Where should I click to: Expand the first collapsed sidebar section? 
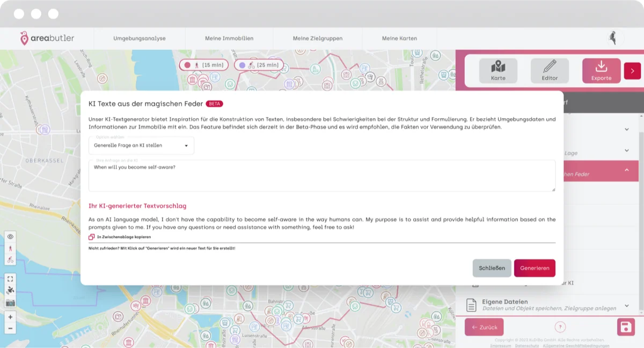tap(627, 129)
